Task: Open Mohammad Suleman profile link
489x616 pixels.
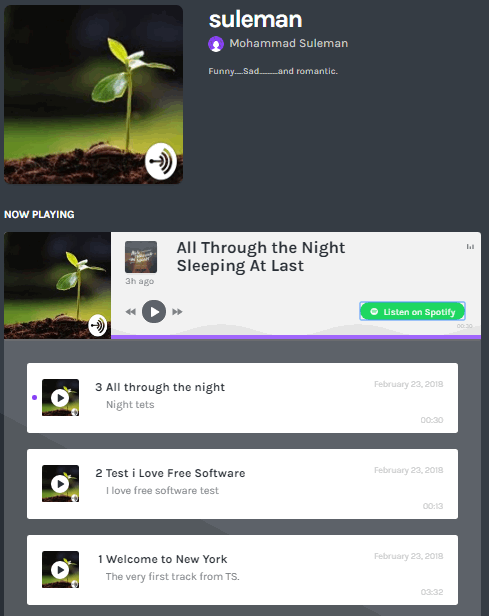Action: pyautogui.click(x=289, y=43)
